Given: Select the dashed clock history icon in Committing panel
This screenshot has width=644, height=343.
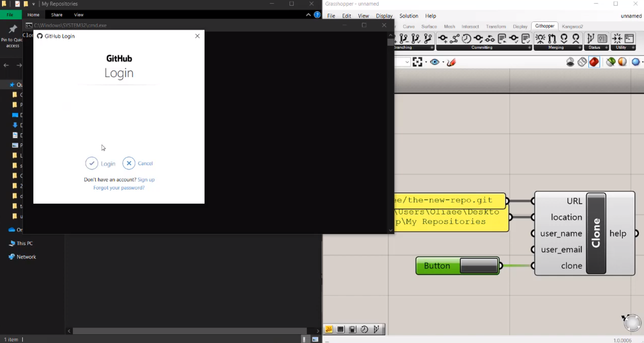Looking at the screenshot, I should click(x=466, y=39).
